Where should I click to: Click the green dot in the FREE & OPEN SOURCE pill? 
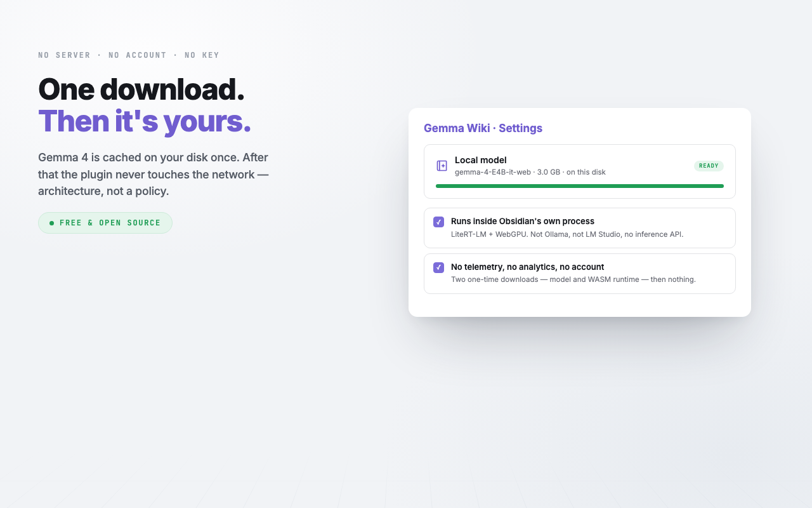52,223
